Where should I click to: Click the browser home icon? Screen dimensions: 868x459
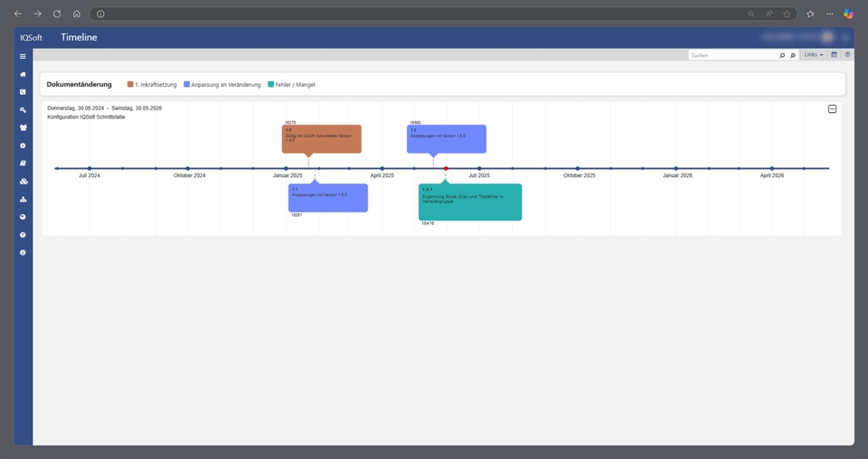tap(76, 14)
